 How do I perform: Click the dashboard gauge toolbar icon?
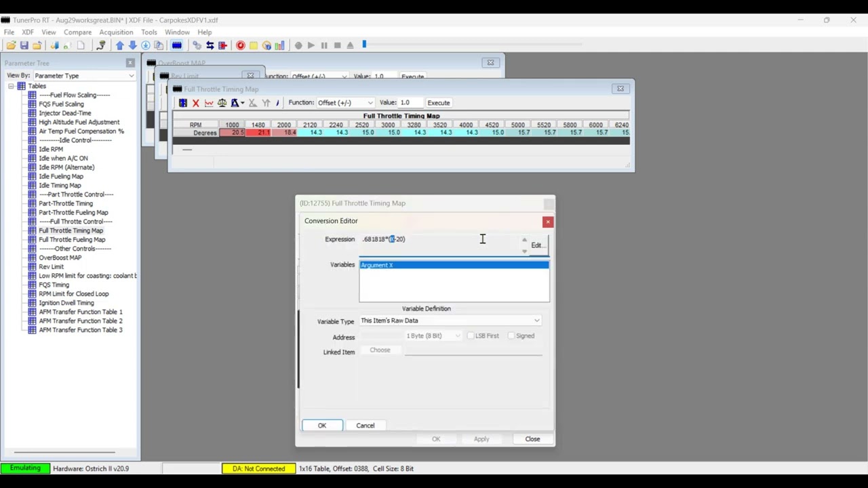267,45
